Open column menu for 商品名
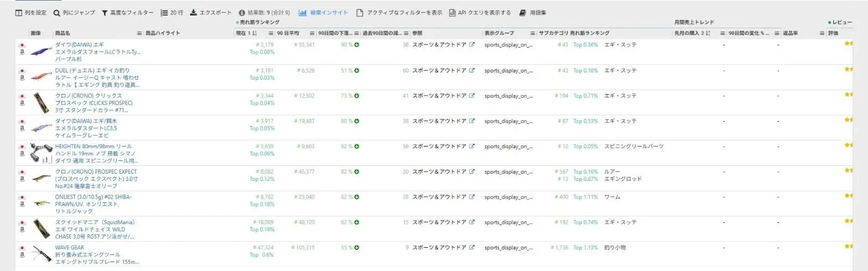Image resolution: width=868 pixels, height=271 pixels. pyautogui.click(x=139, y=33)
